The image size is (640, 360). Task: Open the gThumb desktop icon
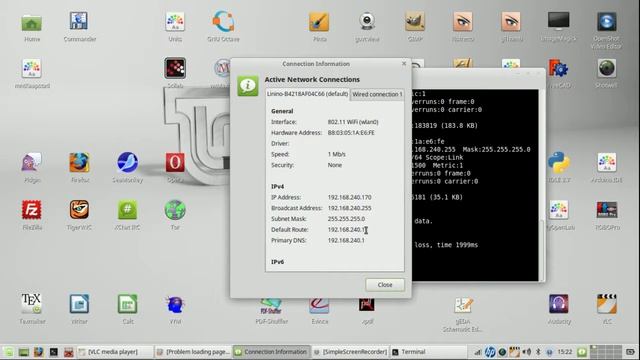point(511,21)
